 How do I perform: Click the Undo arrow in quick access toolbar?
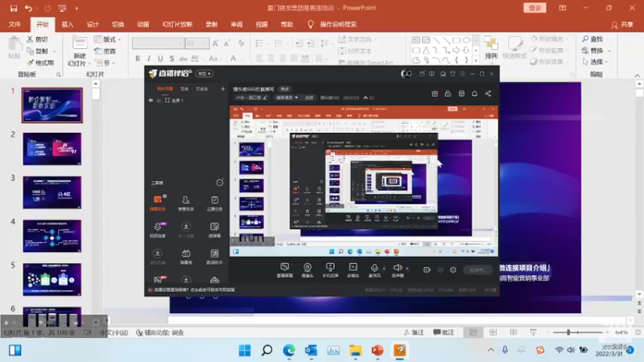tap(28, 8)
